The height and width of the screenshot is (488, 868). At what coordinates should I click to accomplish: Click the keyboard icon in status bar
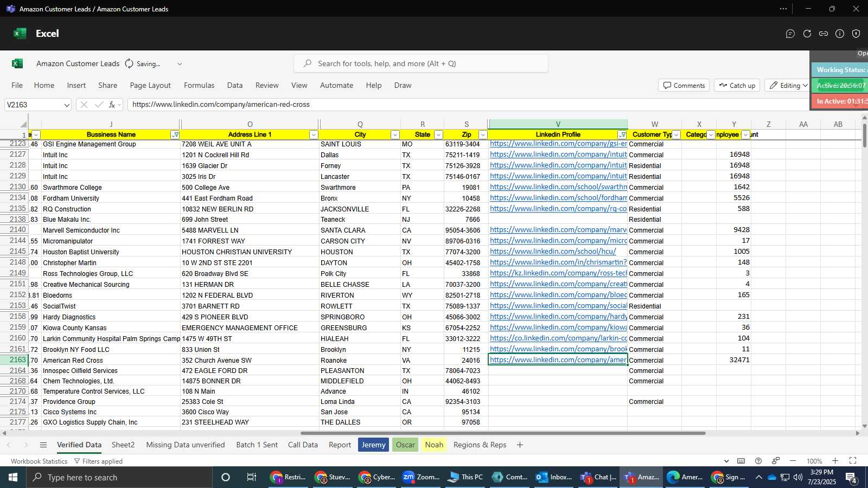click(x=741, y=461)
